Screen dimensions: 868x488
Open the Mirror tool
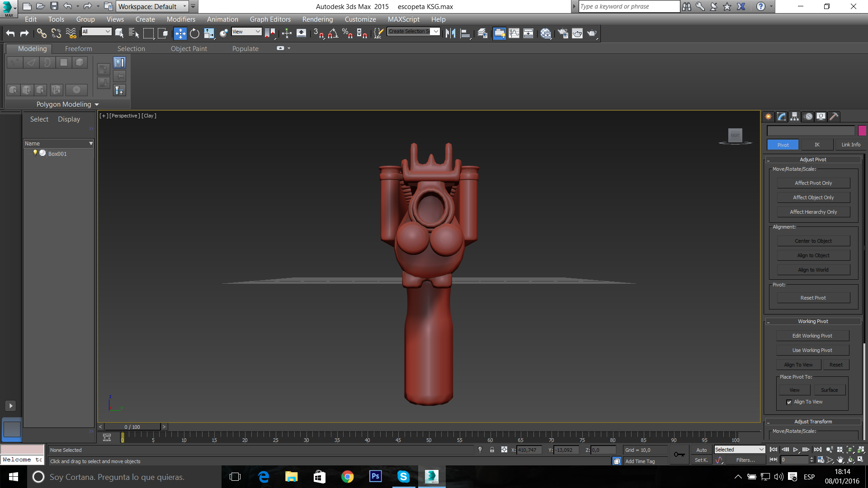point(450,33)
